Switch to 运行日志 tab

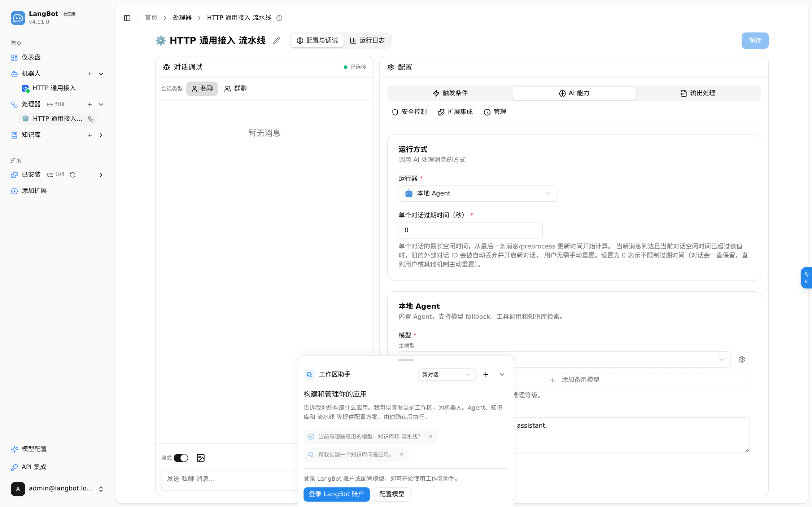(x=367, y=41)
